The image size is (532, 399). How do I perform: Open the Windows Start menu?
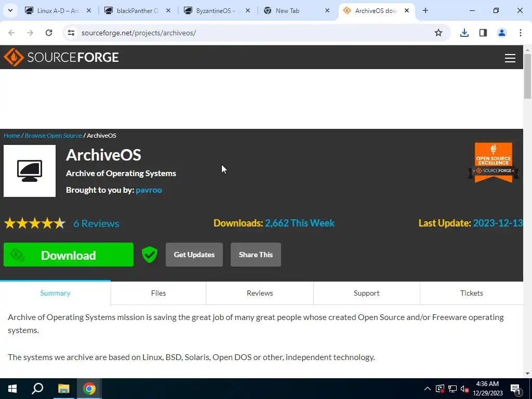(x=12, y=389)
